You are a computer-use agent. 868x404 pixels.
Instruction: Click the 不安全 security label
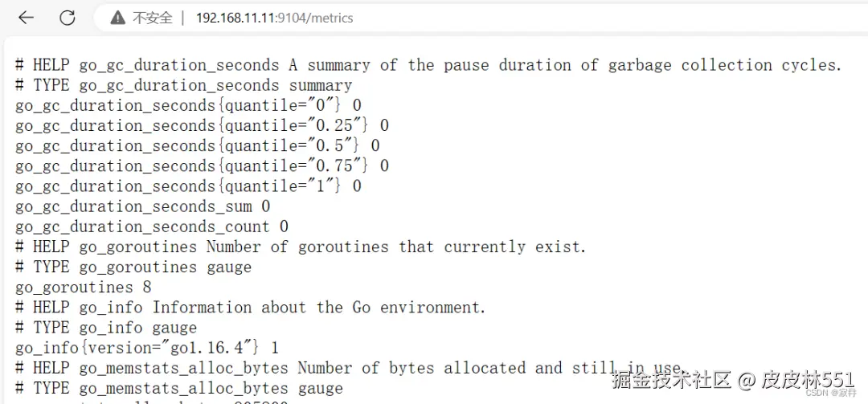[x=153, y=18]
